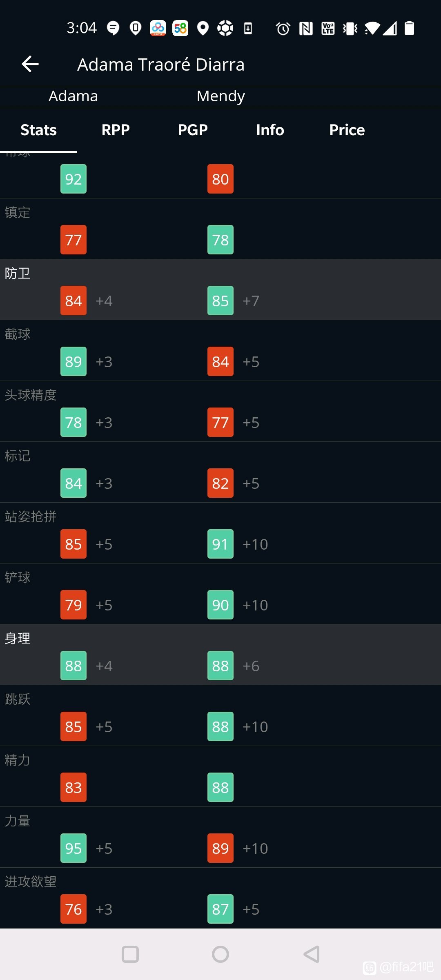The width and height of the screenshot is (441, 980).
Task: Tap the Adama player column header
Action: [73, 96]
